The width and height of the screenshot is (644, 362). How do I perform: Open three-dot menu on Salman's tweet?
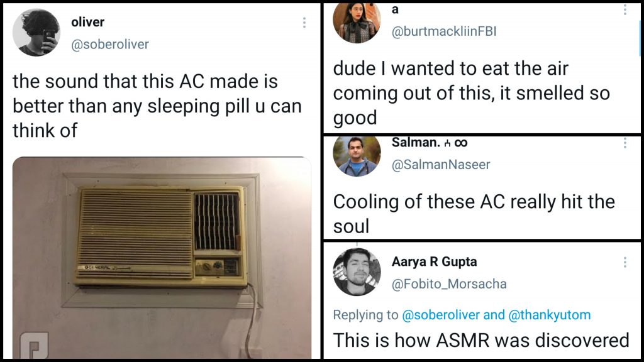point(625,143)
